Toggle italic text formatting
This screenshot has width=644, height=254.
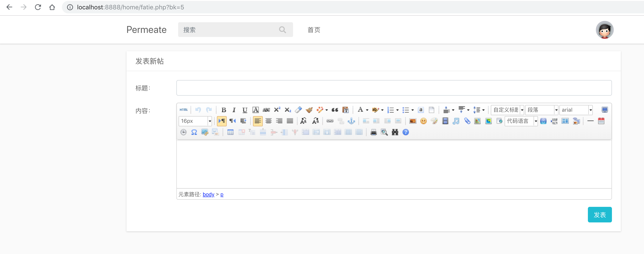(234, 110)
